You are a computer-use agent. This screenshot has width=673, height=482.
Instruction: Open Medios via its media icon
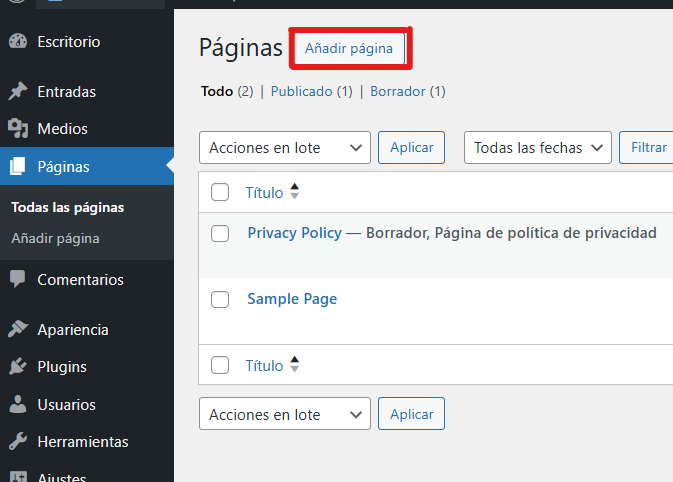pyautogui.click(x=17, y=129)
